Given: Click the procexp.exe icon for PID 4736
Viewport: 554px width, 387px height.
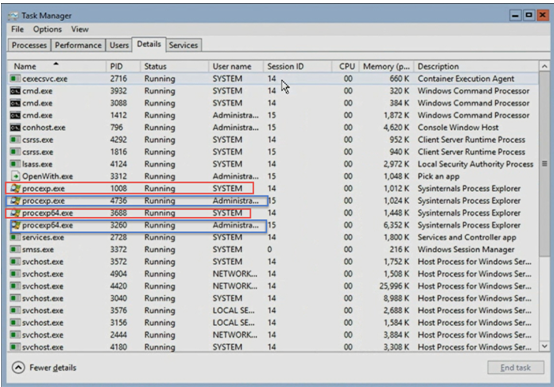Looking at the screenshot, I should point(15,200).
